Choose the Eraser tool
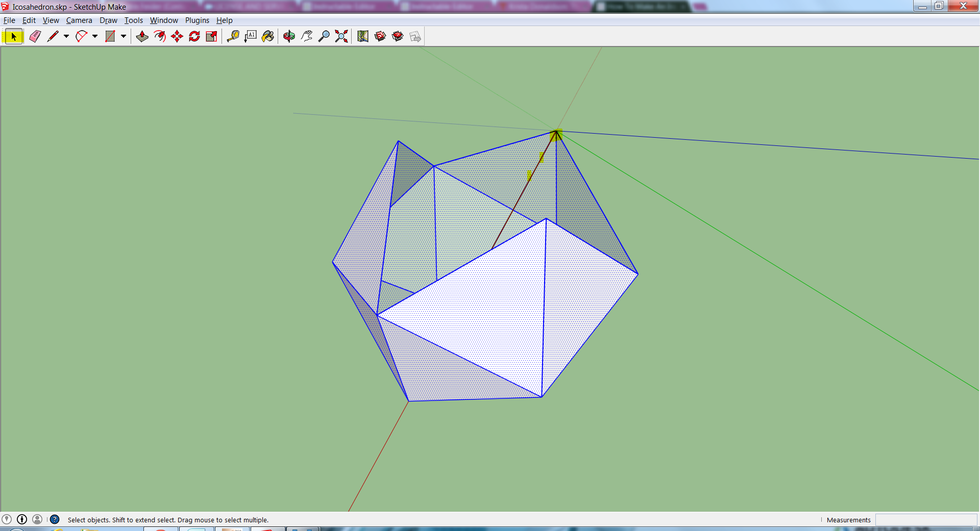 35,37
